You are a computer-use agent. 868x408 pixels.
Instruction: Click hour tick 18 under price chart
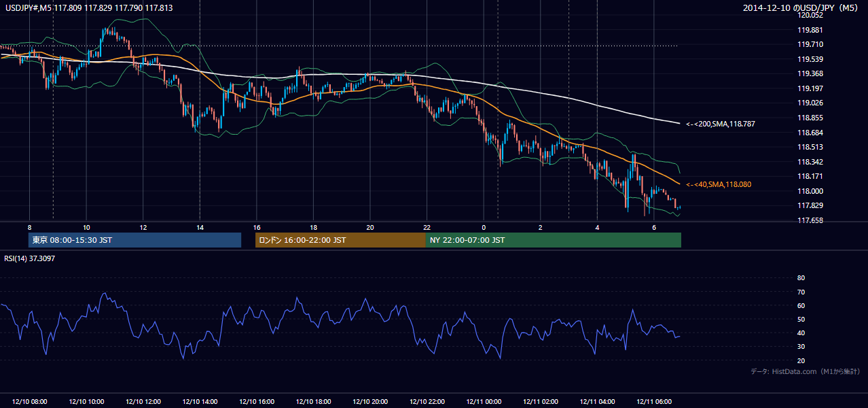click(313, 227)
